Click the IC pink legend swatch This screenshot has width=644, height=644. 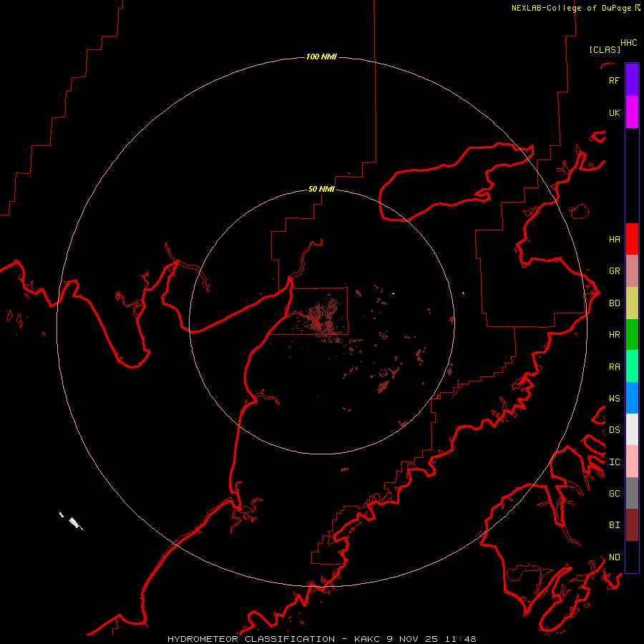(x=632, y=462)
